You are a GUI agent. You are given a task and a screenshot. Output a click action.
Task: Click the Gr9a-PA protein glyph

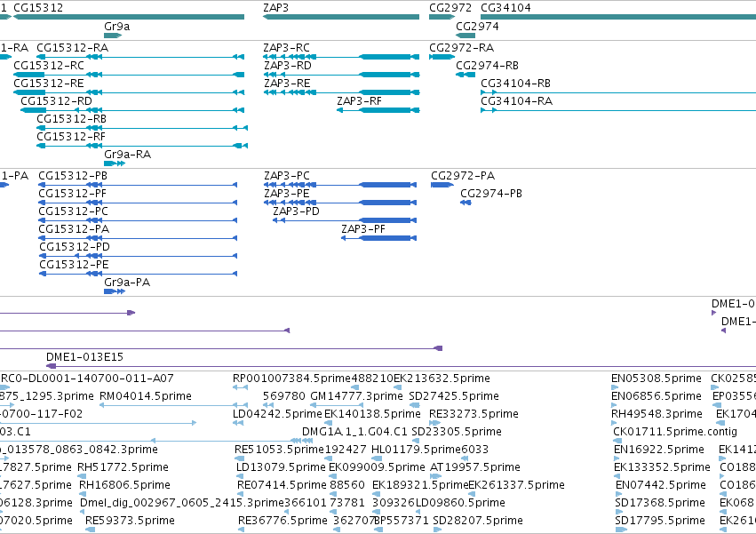click(x=115, y=291)
